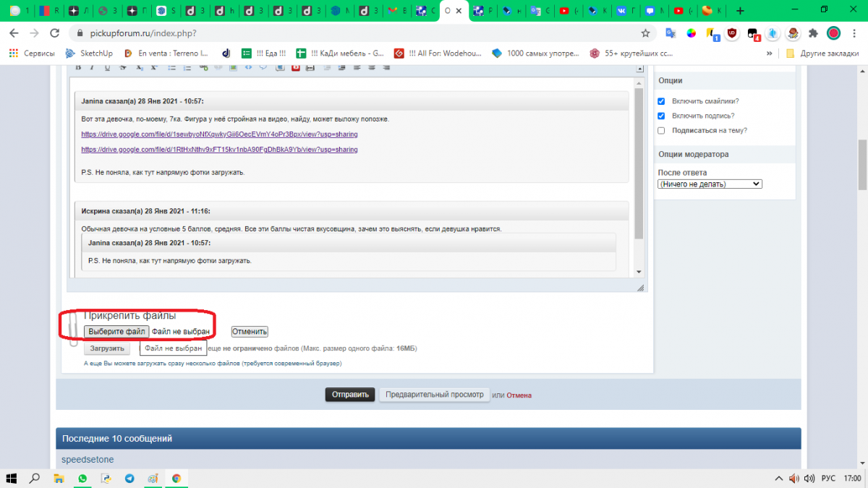Toggle the 'Включить подпись?' checkbox
This screenshot has height=488, width=868.
click(x=661, y=116)
